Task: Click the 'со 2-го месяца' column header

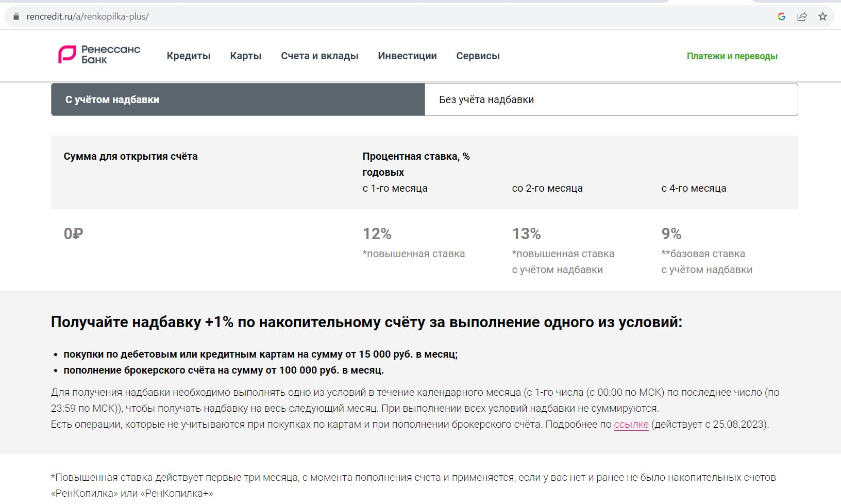Action: [547, 188]
